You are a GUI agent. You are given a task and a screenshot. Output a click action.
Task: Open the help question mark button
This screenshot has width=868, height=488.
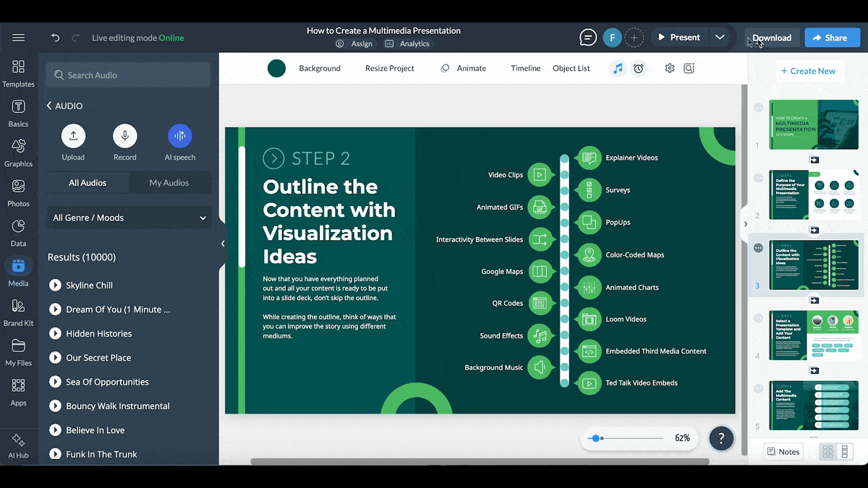tap(721, 438)
